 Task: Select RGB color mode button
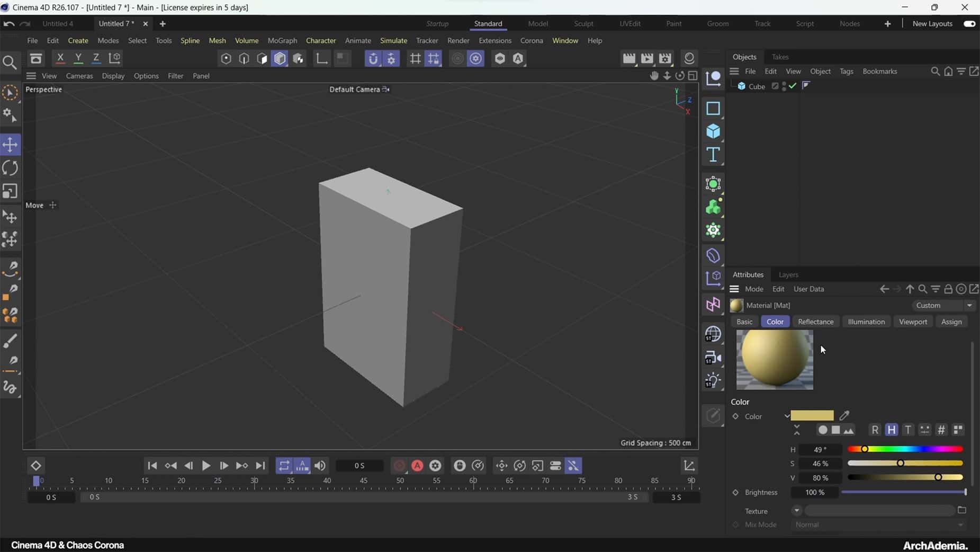(x=875, y=430)
